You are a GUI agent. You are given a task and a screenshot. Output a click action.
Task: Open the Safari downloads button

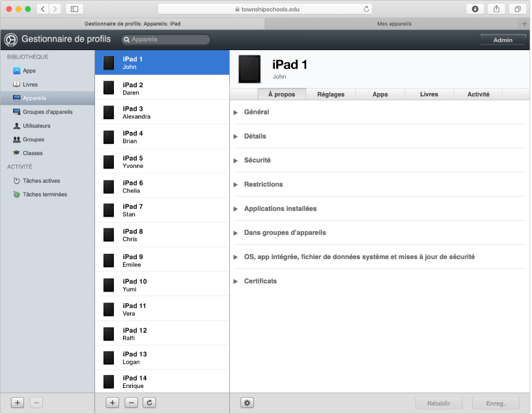[x=475, y=9]
